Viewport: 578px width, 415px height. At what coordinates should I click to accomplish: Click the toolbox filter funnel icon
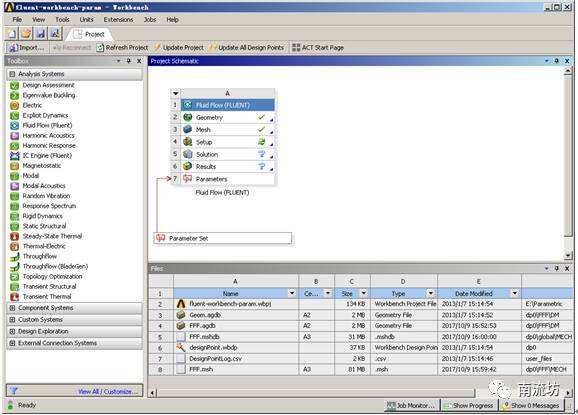click(x=13, y=391)
